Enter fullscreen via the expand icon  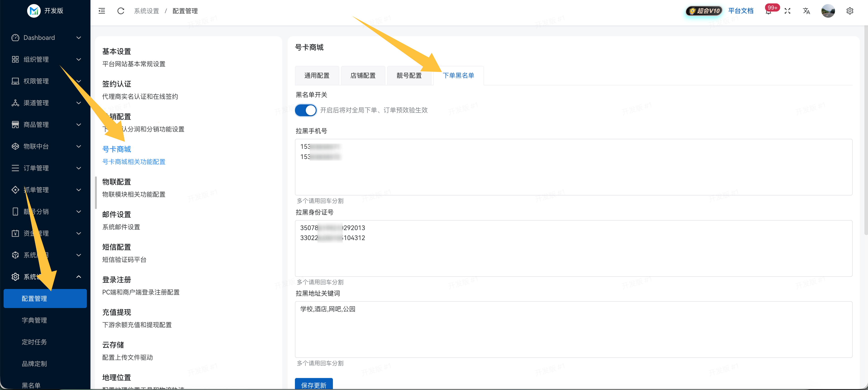[787, 11]
